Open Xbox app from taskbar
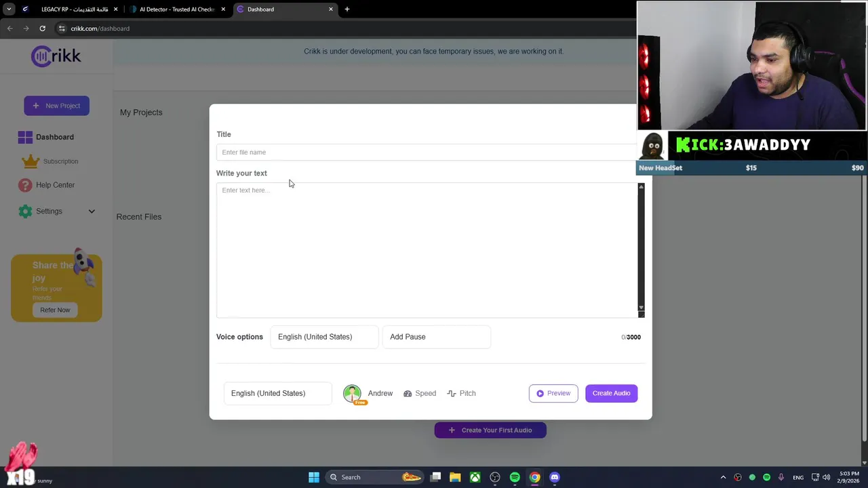This screenshot has width=868, height=488. pyautogui.click(x=475, y=477)
